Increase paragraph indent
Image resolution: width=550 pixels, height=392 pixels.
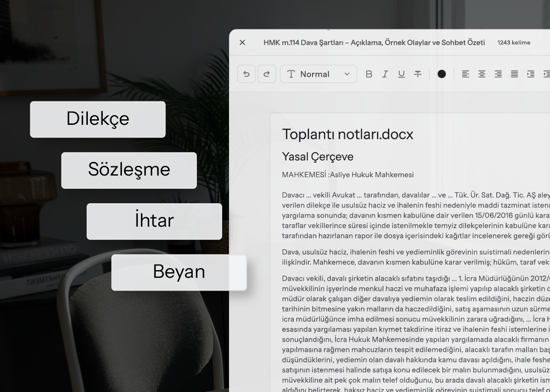531,74
